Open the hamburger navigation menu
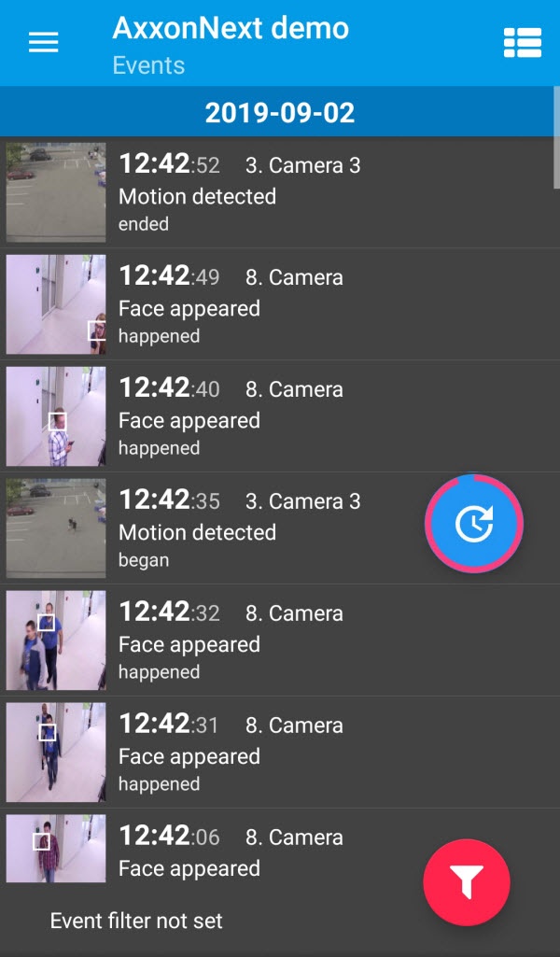 (x=44, y=43)
